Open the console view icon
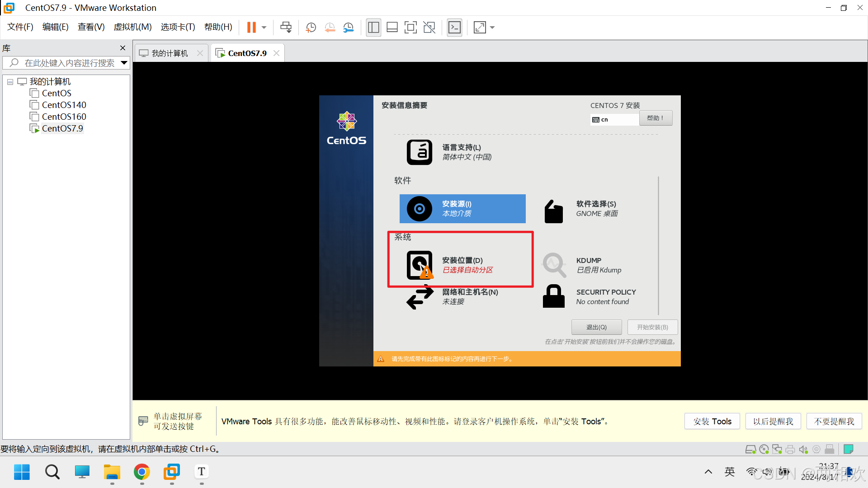The width and height of the screenshot is (868, 488). coord(454,28)
